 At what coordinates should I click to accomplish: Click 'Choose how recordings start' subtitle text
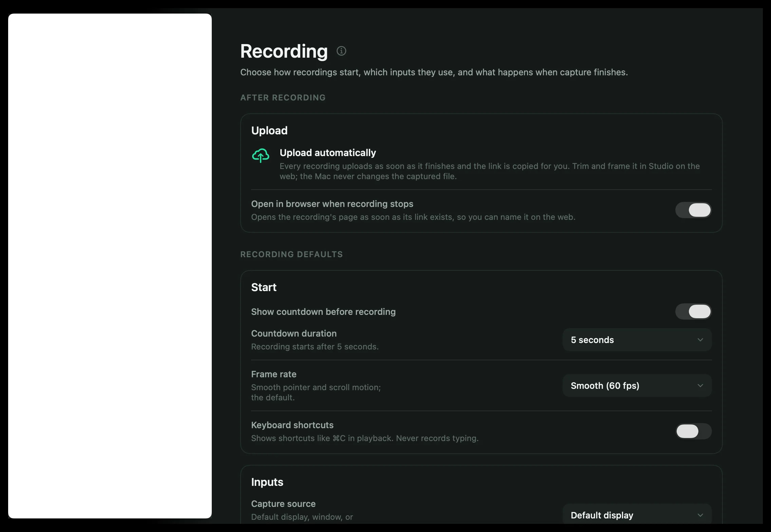(x=434, y=72)
